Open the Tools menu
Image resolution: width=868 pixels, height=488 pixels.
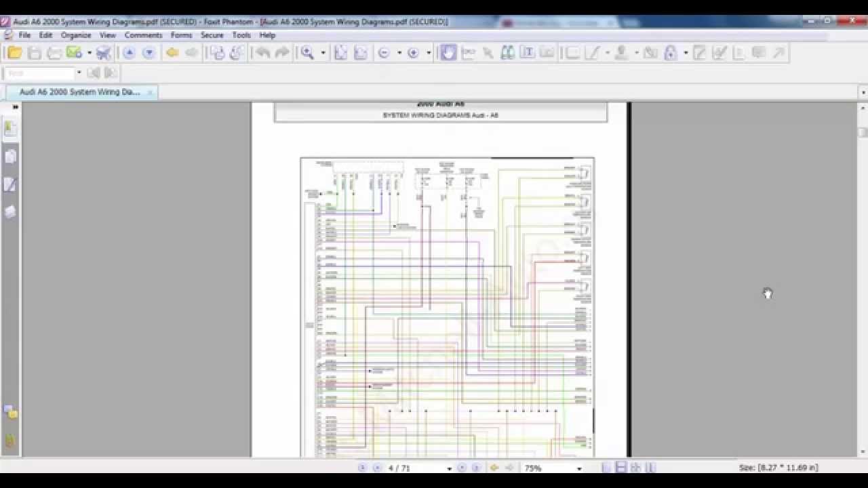(241, 35)
